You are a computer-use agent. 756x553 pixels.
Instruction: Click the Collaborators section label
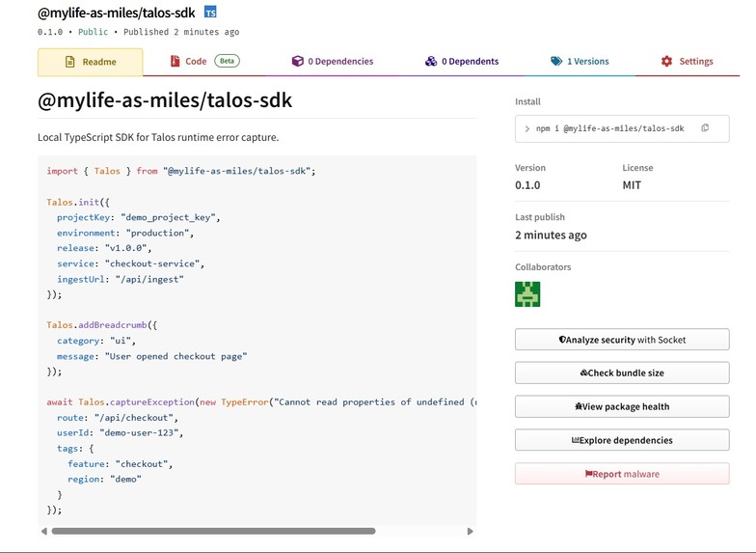pos(543,266)
